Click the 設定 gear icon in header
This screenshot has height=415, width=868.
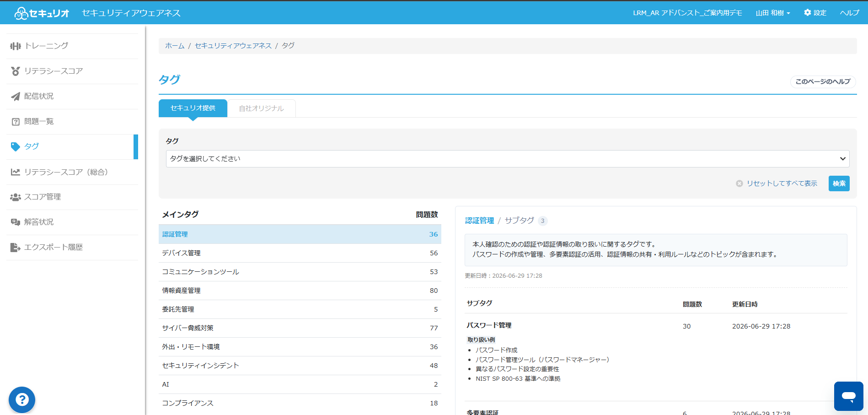coord(808,12)
